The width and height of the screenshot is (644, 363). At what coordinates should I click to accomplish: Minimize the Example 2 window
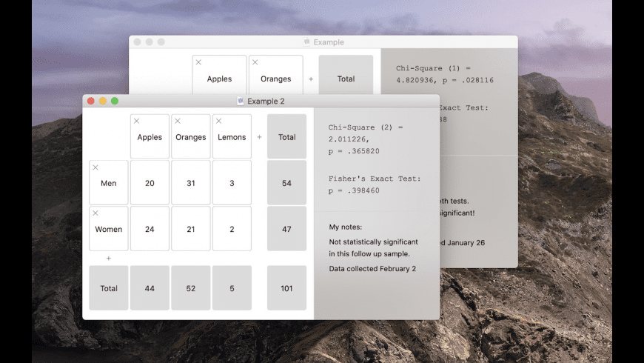[103, 101]
